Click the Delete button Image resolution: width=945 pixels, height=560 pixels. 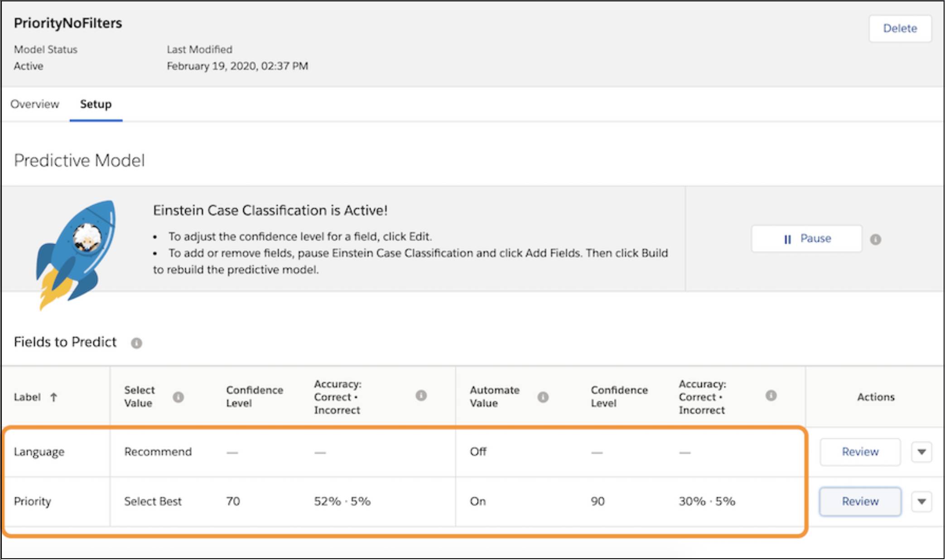click(900, 29)
